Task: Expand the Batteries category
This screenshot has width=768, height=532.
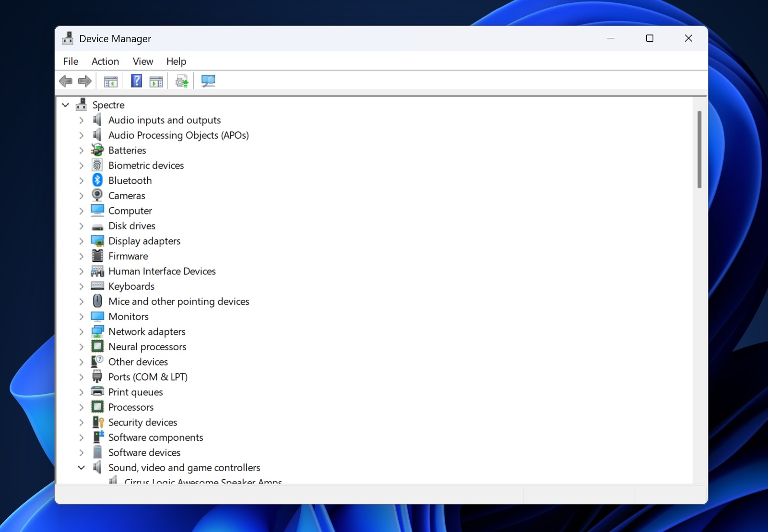Action: 81,151
